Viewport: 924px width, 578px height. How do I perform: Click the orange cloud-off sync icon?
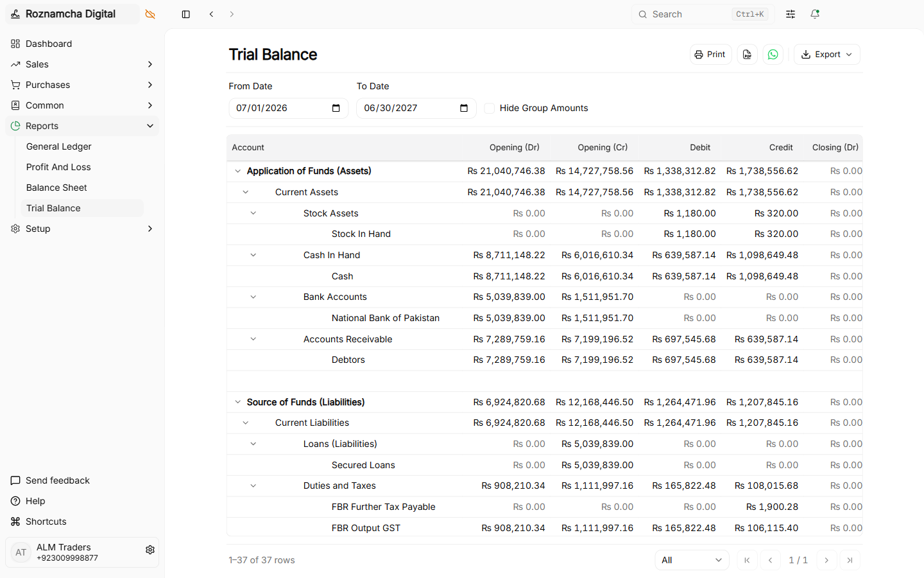coord(150,14)
